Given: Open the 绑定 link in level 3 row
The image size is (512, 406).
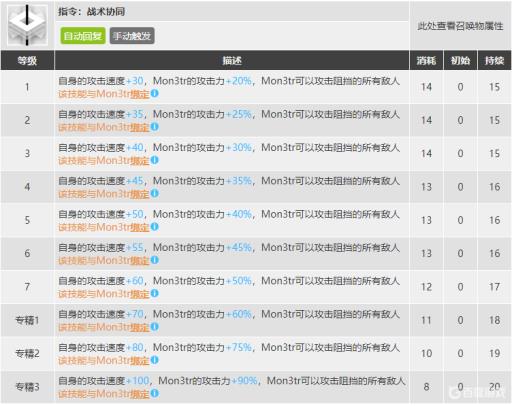Looking at the screenshot, I should (140, 161).
